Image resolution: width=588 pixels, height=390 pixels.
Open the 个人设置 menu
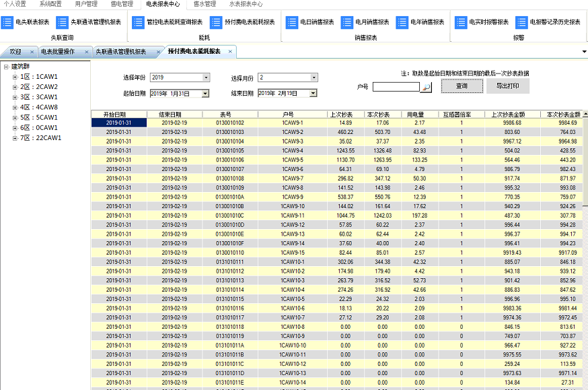point(15,4)
